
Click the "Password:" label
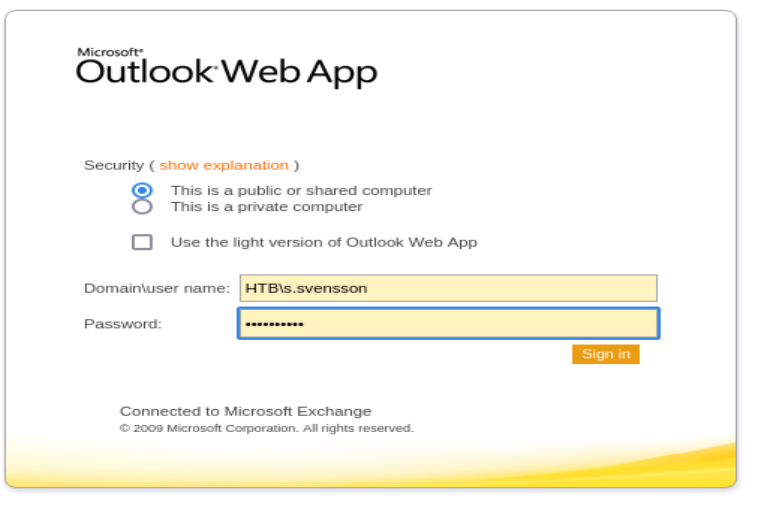[123, 323]
